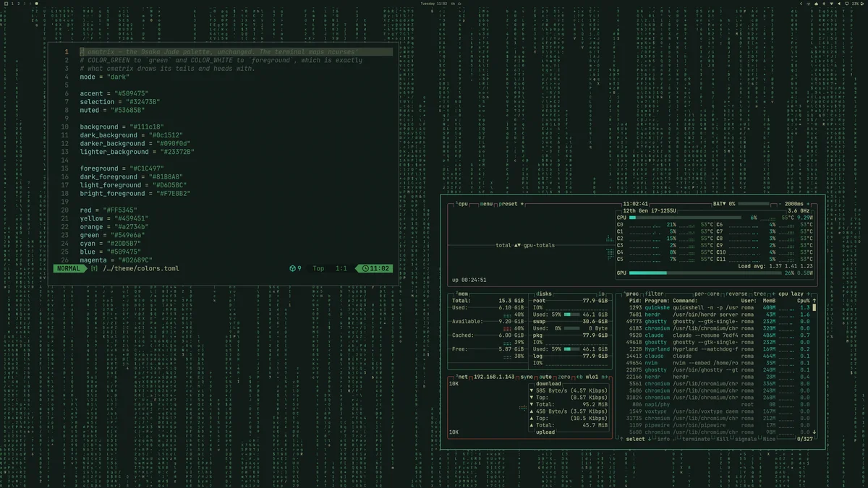Open signals list in proc footer
868x488 pixels.
pos(746,439)
